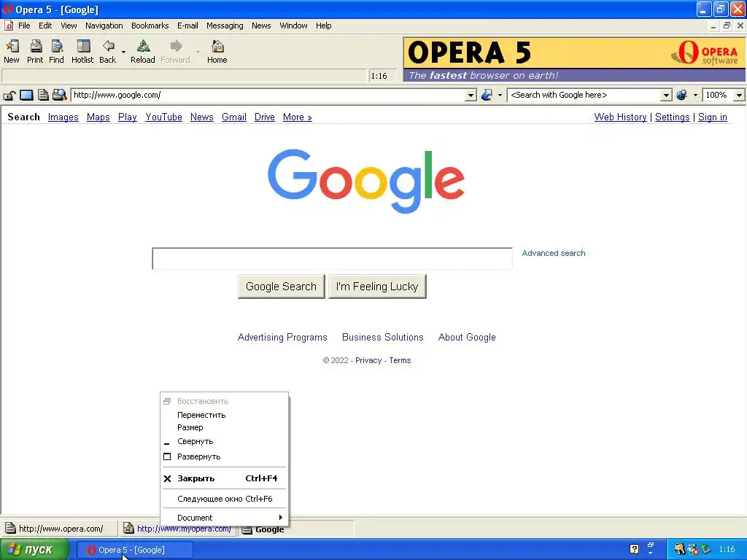
Task: Click the address bar URL field
Action: point(268,96)
